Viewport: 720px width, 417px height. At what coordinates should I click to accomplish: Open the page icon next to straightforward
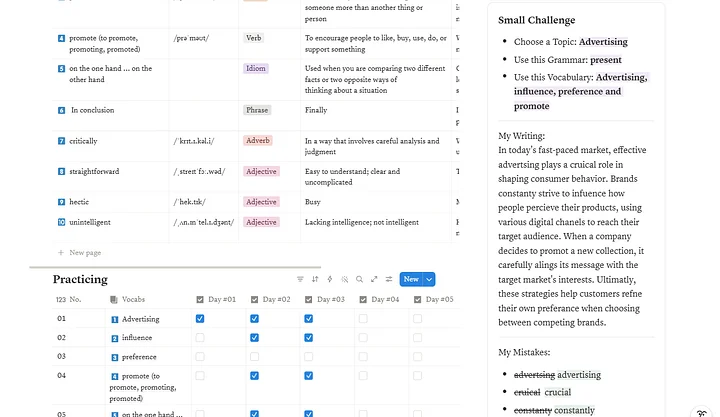[62, 171]
